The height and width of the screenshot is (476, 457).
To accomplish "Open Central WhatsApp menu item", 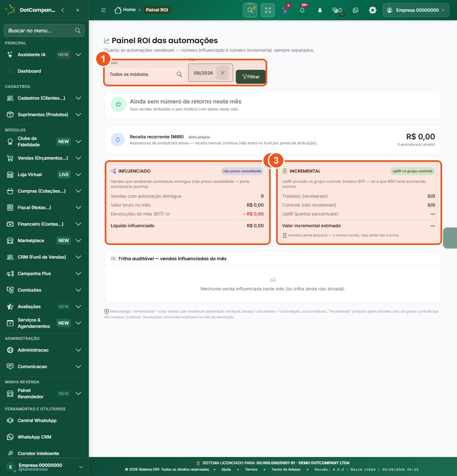I will [44, 420].
